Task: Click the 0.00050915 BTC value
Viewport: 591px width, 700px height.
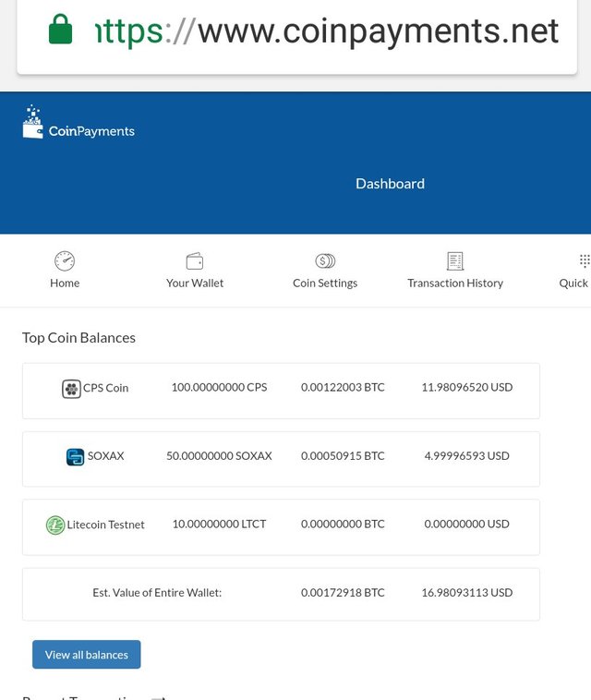Action: point(343,456)
